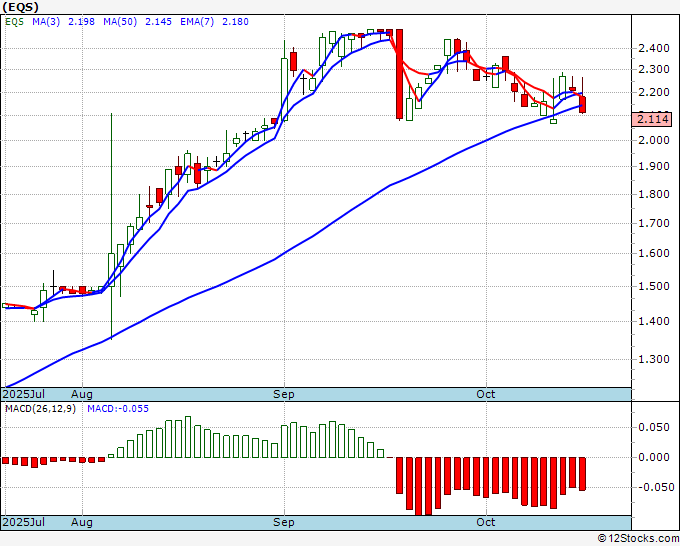Click the 1.300 price axis label

tap(654, 360)
